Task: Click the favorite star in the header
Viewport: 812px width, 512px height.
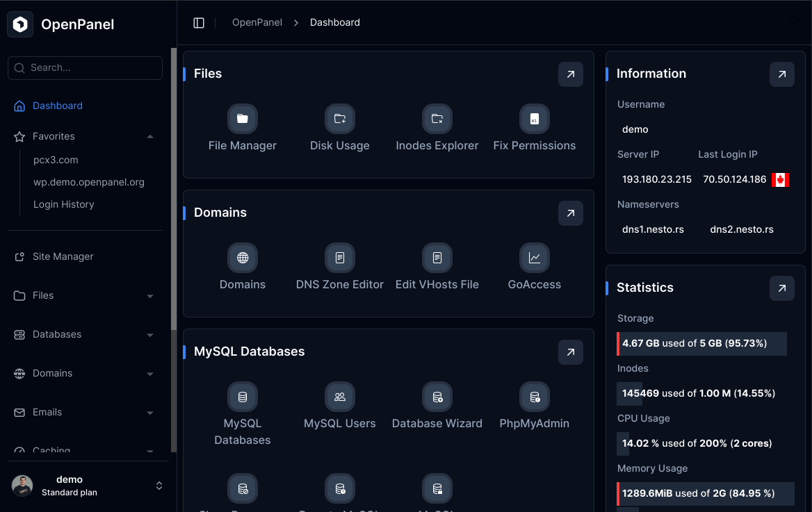Action: coord(793,22)
